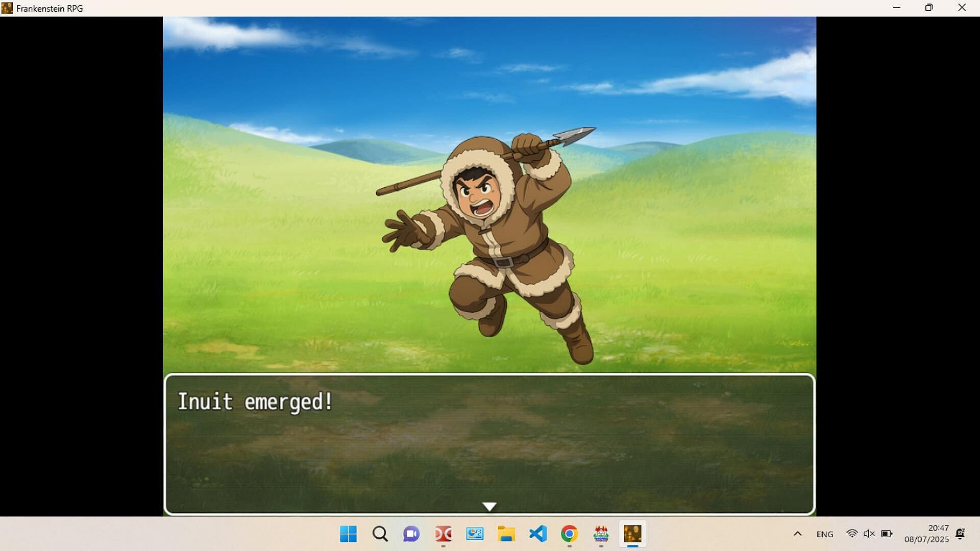Open notifications do-not-disturb bell icon
This screenshot has height=551, width=980.
(960, 534)
